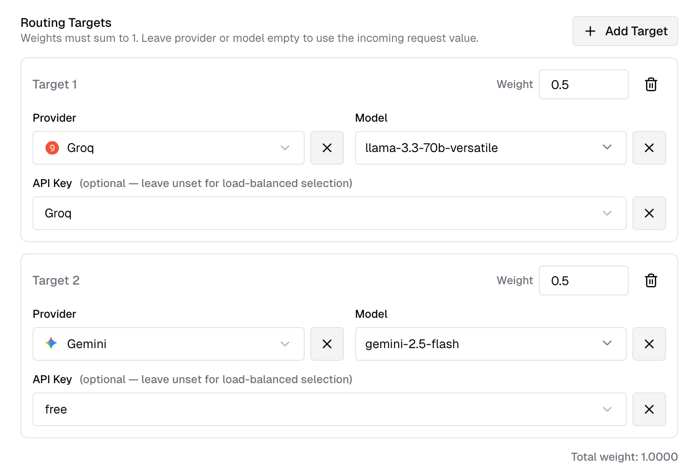Clear Target 1 API key selection

[649, 213]
